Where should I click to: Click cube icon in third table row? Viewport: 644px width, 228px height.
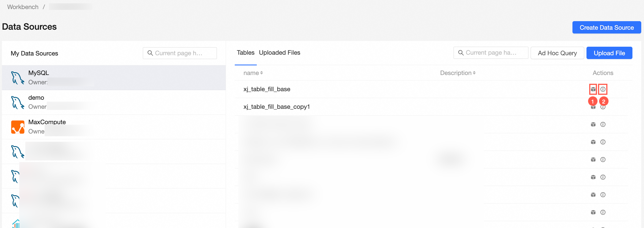point(593,124)
